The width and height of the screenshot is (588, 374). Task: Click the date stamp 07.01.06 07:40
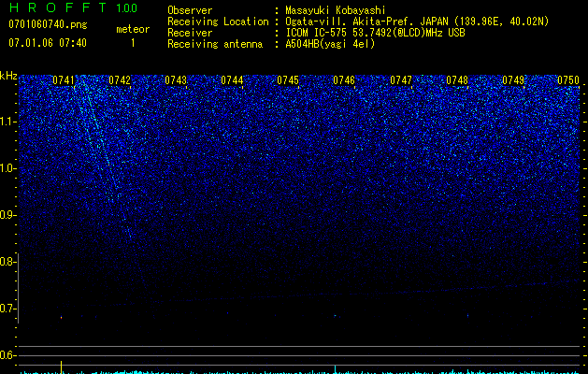click(x=48, y=43)
